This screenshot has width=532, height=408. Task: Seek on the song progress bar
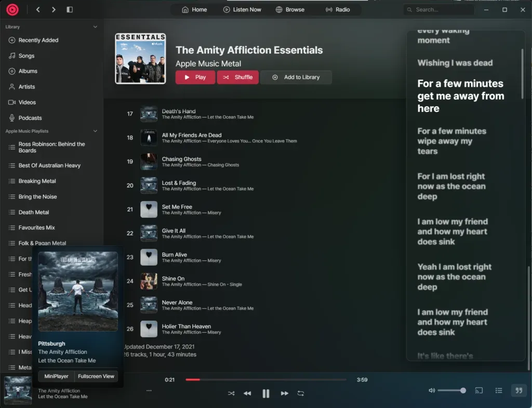(x=266, y=379)
